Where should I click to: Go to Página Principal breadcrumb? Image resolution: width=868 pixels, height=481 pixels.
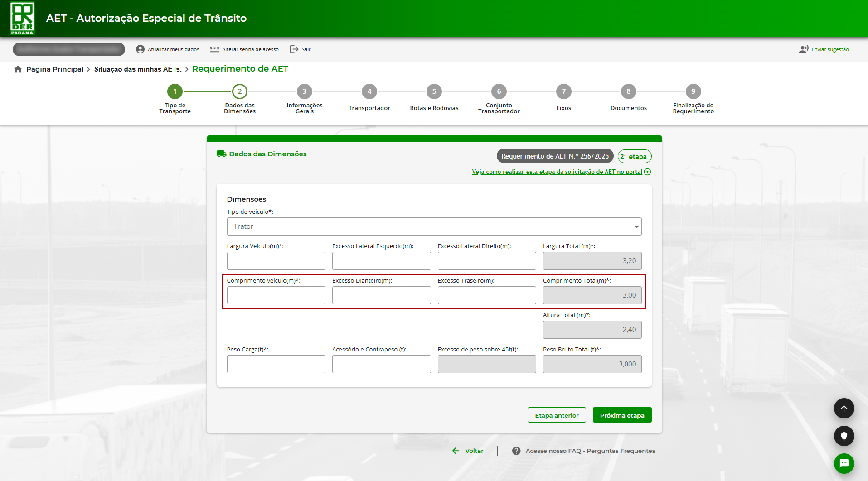tap(55, 69)
